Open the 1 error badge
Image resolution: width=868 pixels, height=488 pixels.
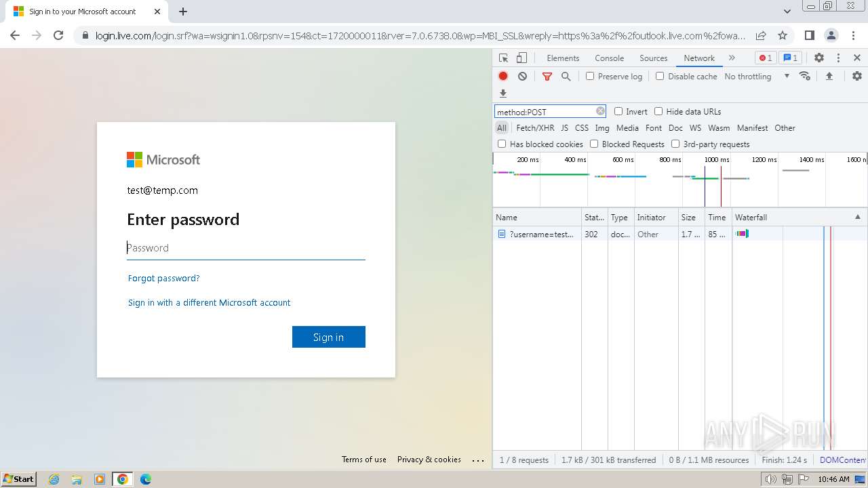tap(766, 58)
